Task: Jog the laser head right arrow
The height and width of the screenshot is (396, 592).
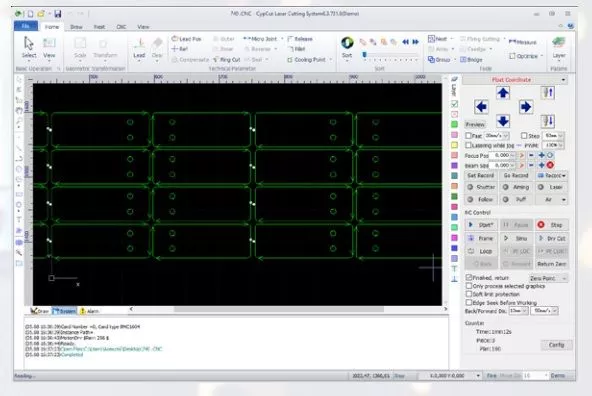Action: pos(526,107)
